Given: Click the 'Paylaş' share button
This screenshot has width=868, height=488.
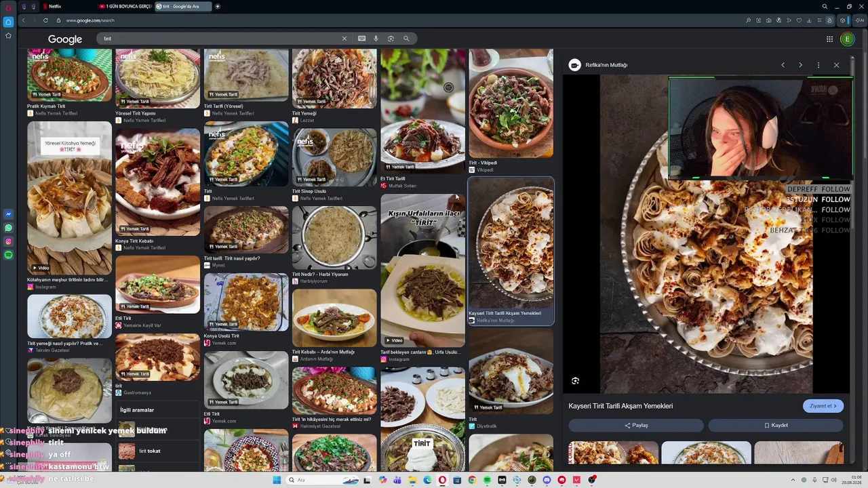Looking at the screenshot, I should [636, 426].
